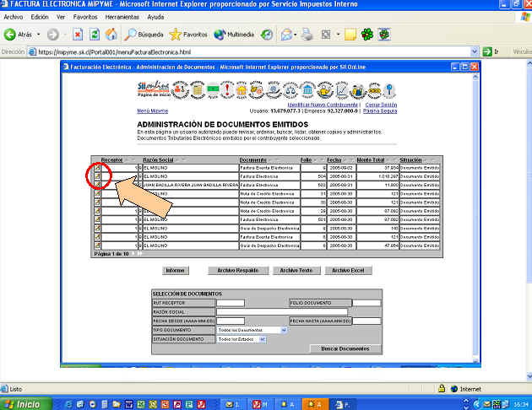Screen dimensions: 532x410
Task: Click the yellow notes toolbar icon
Action: pos(350,35)
